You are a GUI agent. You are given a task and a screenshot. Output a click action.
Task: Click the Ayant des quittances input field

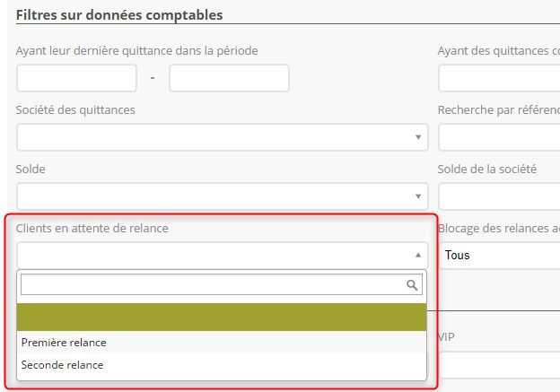[498, 78]
